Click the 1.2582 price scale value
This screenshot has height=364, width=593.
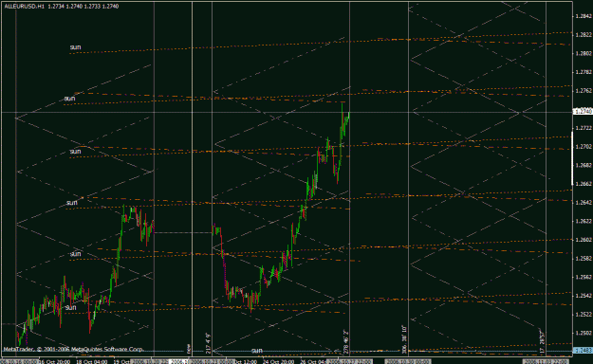583,259
